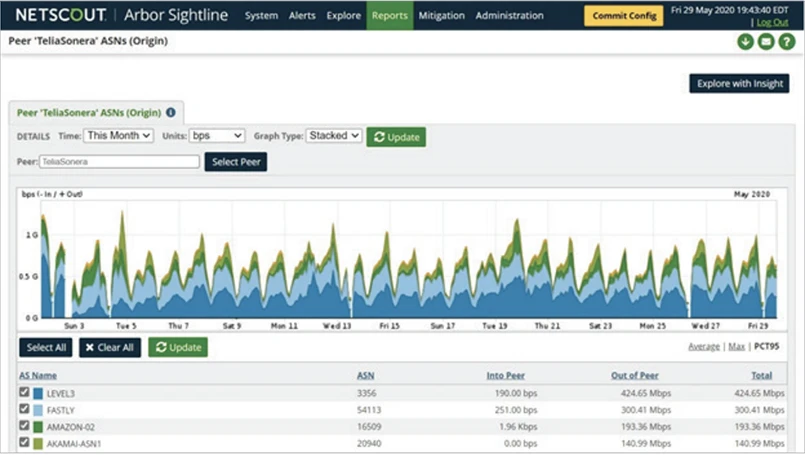
Task: Open the Graph Type dropdown showing Stacked
Action: pyautogui.click(x=333, y=135)
